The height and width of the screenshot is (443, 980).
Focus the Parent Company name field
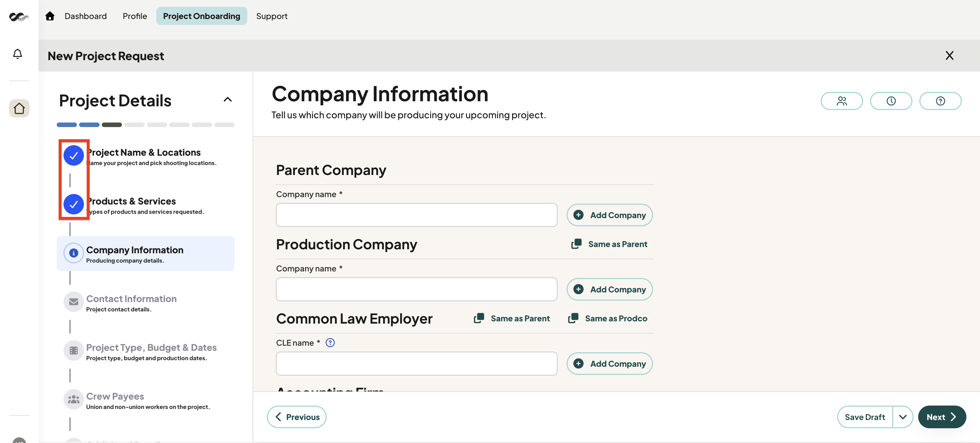point(417,215)
